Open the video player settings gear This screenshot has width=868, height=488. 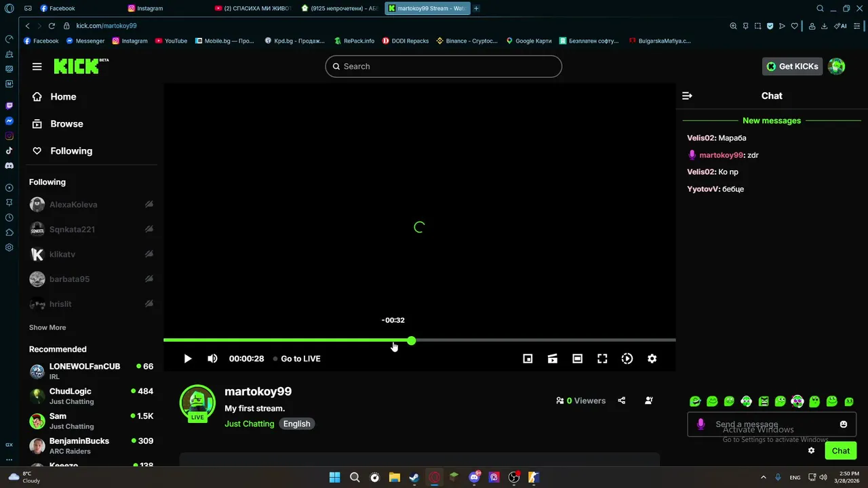[x=652, y=359]
